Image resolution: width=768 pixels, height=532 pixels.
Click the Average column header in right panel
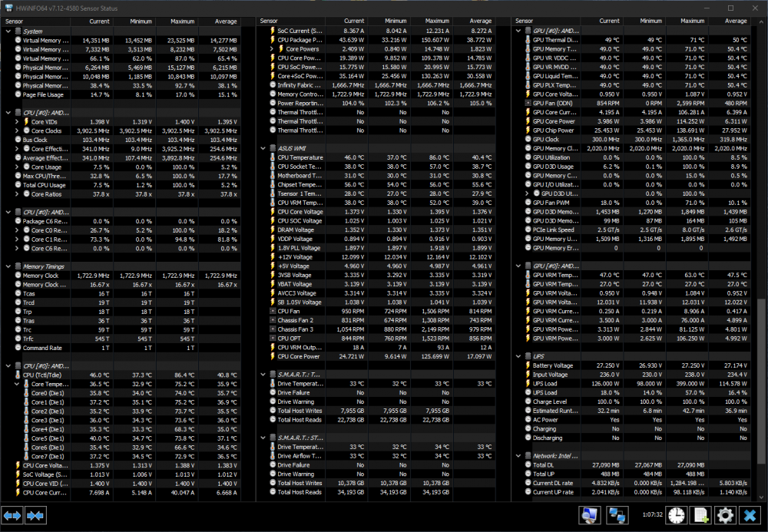click(x=736, y=21)
